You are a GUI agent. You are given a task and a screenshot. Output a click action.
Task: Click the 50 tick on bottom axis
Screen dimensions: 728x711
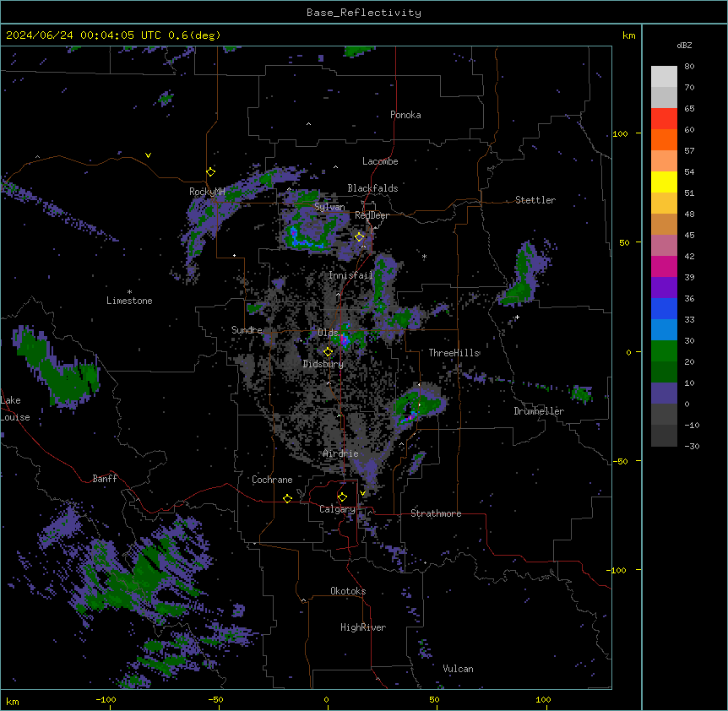(434, 700)
